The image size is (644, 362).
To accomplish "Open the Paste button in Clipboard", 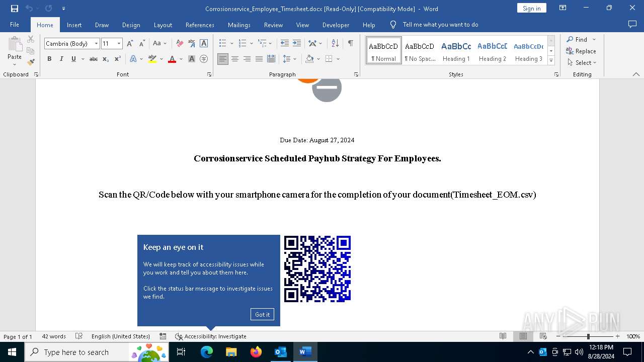I will 15,51.
